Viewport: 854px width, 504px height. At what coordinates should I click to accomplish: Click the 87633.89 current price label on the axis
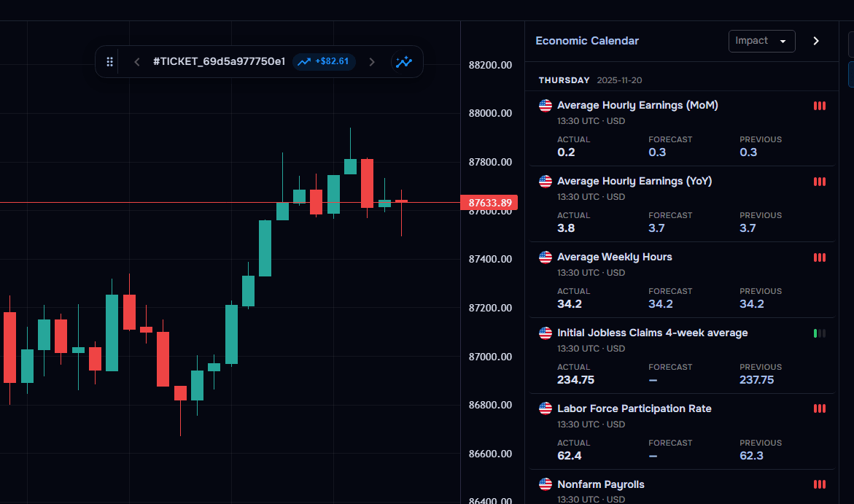coord(489,203)
